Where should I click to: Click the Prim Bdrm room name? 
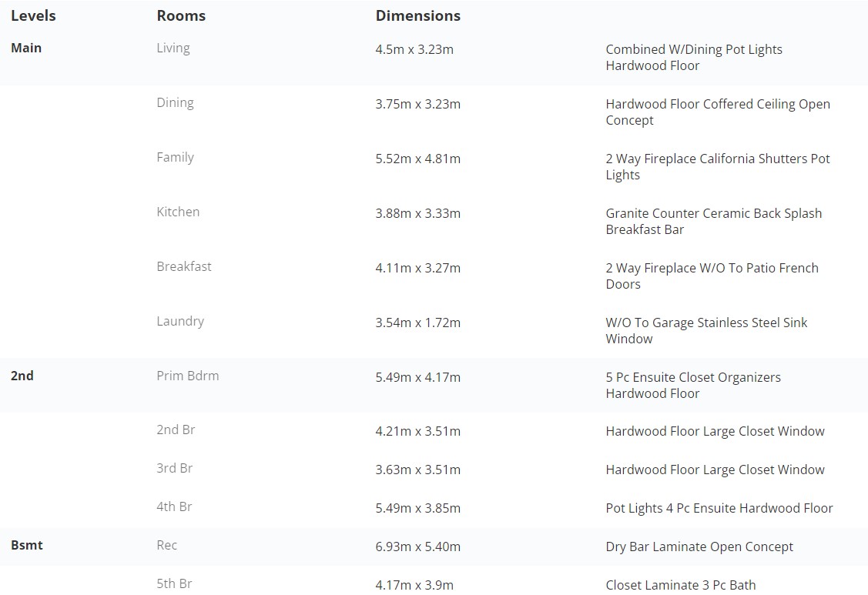click(x=188, y=376)
